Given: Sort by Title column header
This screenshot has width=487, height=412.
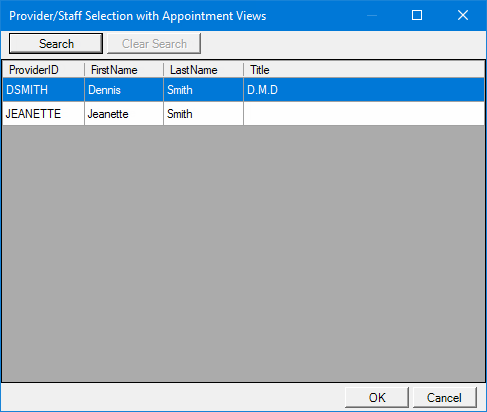Looking at the screenshot, I should click(364, 70).
